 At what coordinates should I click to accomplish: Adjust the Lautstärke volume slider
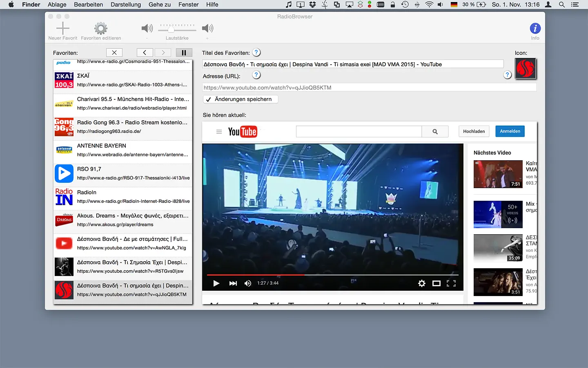pyautogui.click(x=177, y=29)
